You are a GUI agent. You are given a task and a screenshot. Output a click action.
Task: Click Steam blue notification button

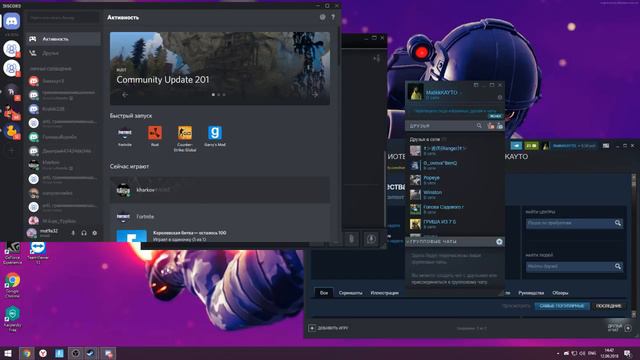(x=516, y=146)
